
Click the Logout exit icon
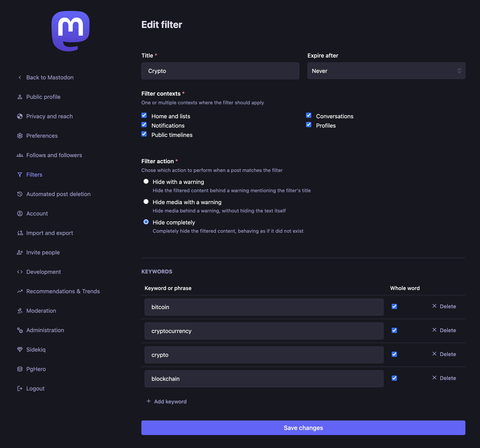[x=20, y=388]
